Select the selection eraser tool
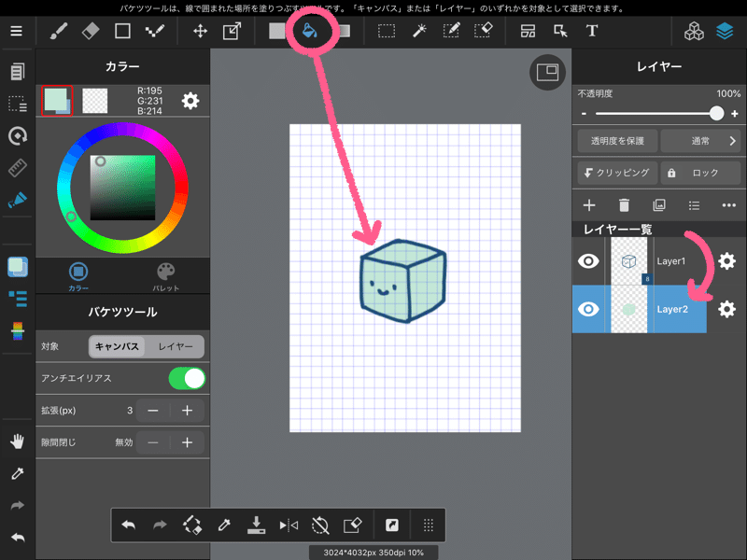 tap(483, 32)
